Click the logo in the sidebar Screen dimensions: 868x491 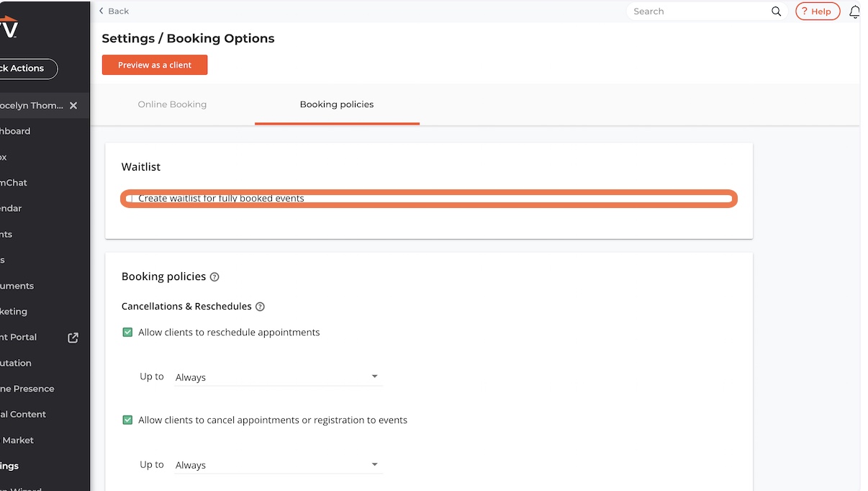(x=9, y=29)
